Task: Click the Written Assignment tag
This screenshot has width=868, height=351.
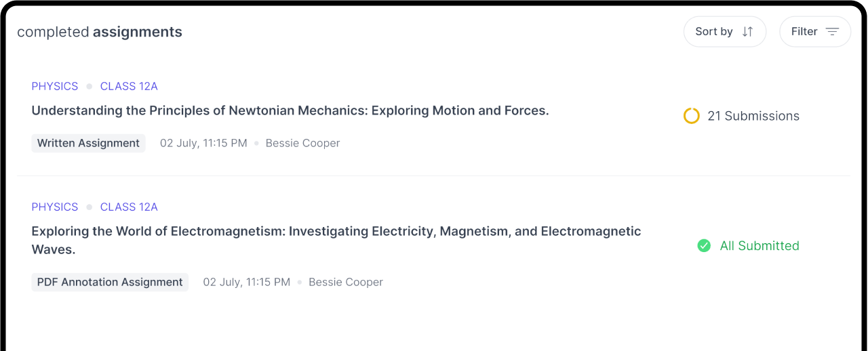Action: 88,143
